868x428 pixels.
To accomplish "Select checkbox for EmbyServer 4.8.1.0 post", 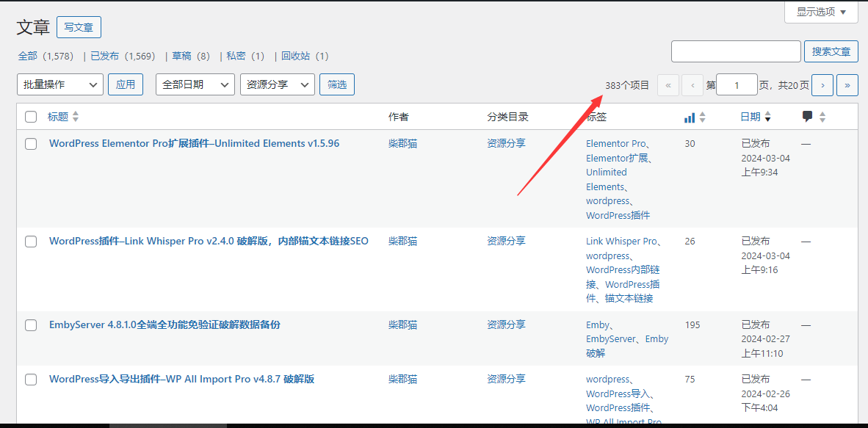I will click(x=31, y=325).
